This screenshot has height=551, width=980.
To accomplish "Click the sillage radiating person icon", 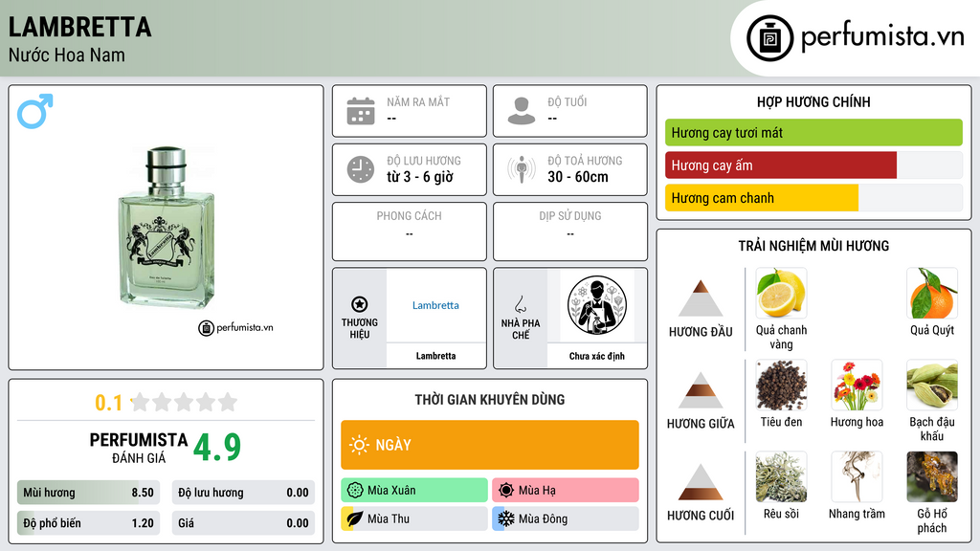I will 522,169.
